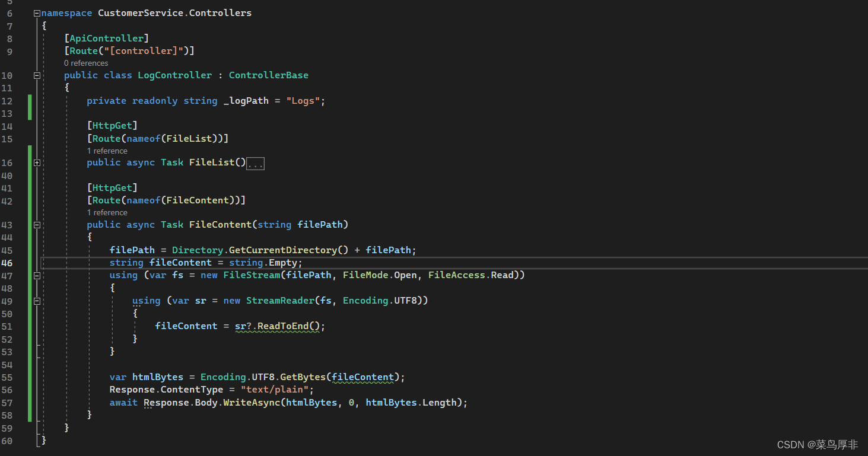The image size is (868, 456).
Task: Click the Length property on line 57
Action: tap(440, 403)
